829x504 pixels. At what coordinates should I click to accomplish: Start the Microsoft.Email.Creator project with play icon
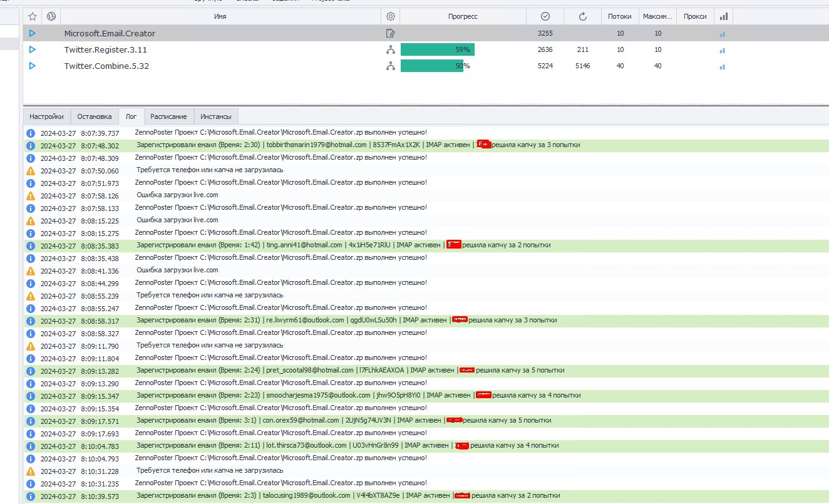pyautogui.click(x=33, y=33)
